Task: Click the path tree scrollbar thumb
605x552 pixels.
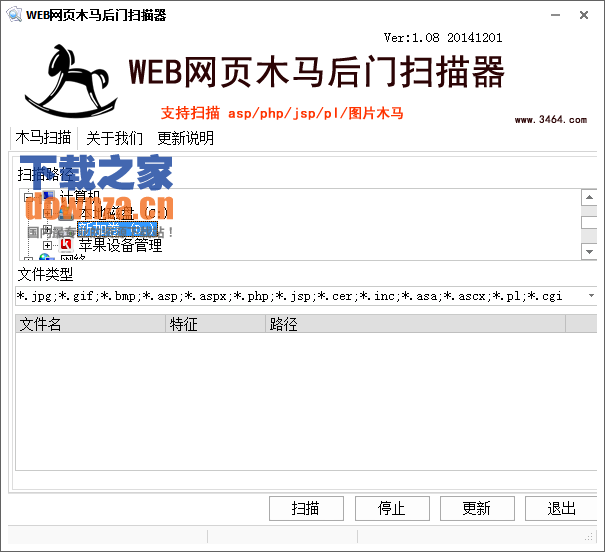Action: click(x=589, y=223)
